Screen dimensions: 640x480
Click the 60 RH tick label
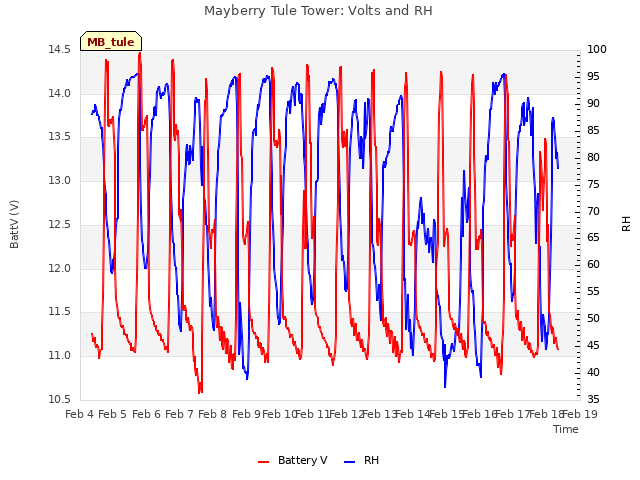[x=593, y=264]
